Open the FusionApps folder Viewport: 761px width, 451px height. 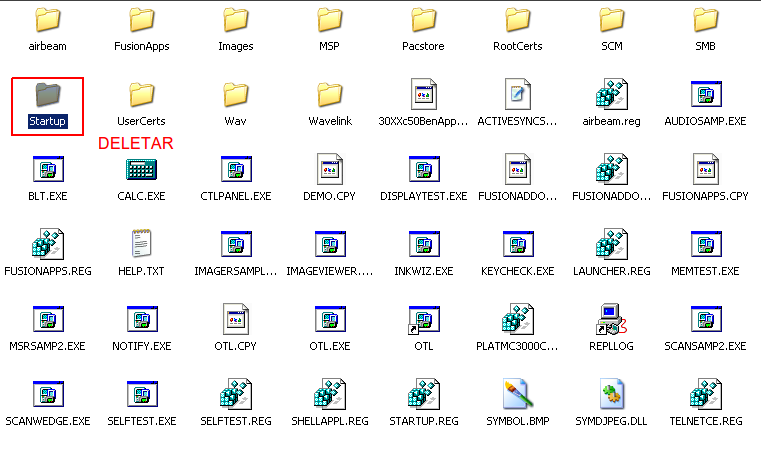coord(142,20)
